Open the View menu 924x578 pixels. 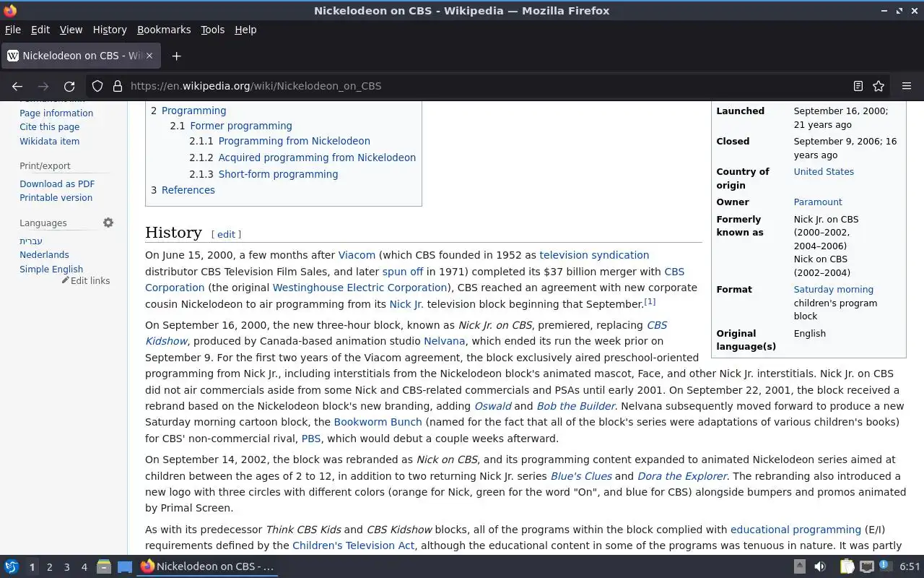coord(71,30)
